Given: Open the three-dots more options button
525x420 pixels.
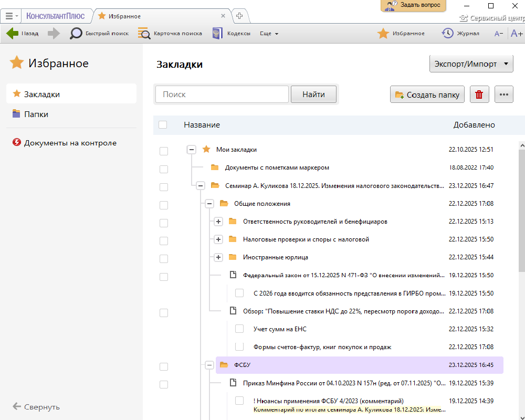Looking at the screenshot, I should (504, 94).
